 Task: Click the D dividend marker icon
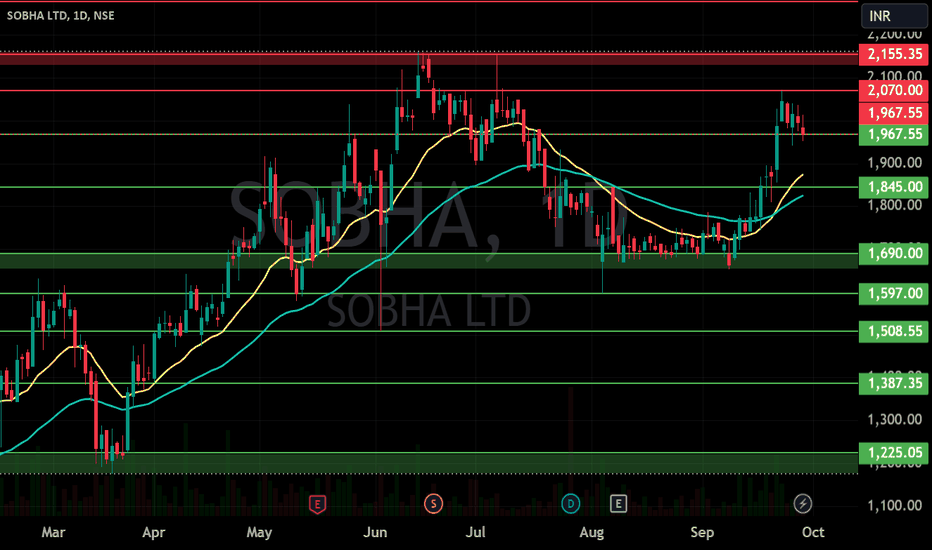(571, 504)
